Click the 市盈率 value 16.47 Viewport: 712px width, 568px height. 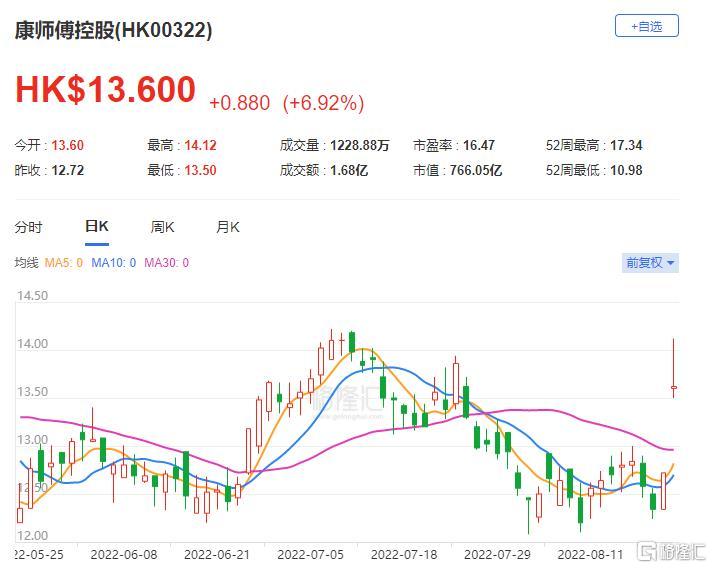point(479,145)
